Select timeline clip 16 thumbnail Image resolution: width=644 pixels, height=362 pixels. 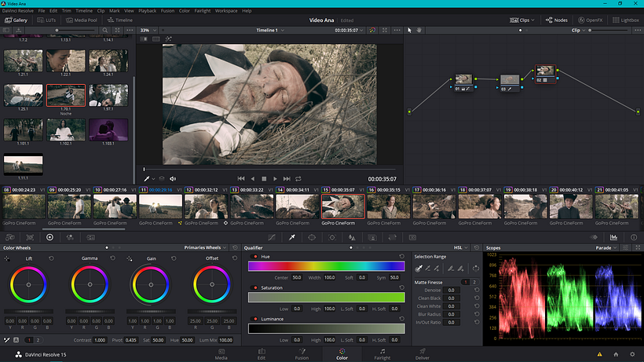click(x=388, y=207)
